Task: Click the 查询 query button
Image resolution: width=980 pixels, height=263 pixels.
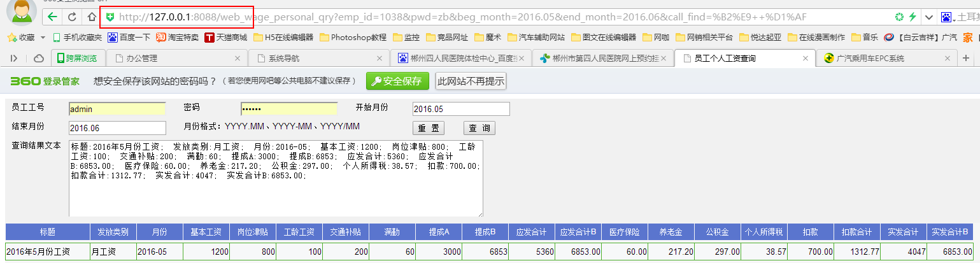Action: [x=479, y=128]
